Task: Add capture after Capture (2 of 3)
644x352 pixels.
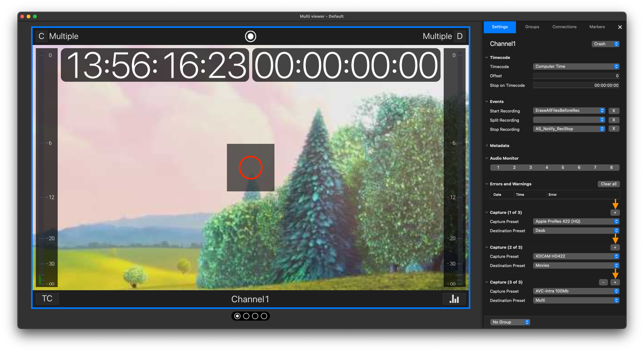Action: point(615,247)
